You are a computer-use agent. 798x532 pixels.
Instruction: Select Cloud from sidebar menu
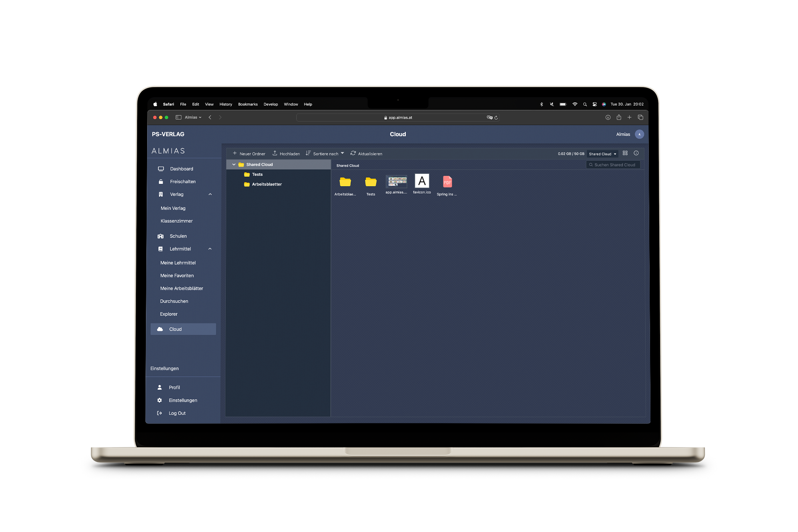coord(176,329)
